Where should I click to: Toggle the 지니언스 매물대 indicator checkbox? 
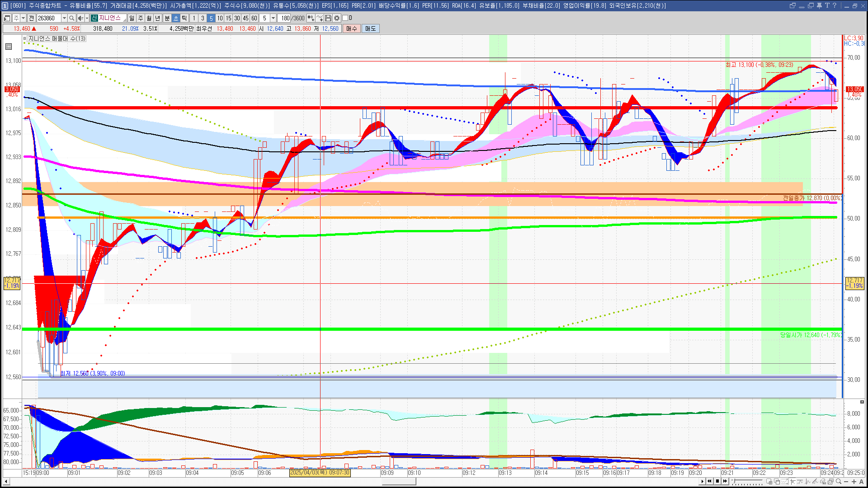tap(25, 39)
